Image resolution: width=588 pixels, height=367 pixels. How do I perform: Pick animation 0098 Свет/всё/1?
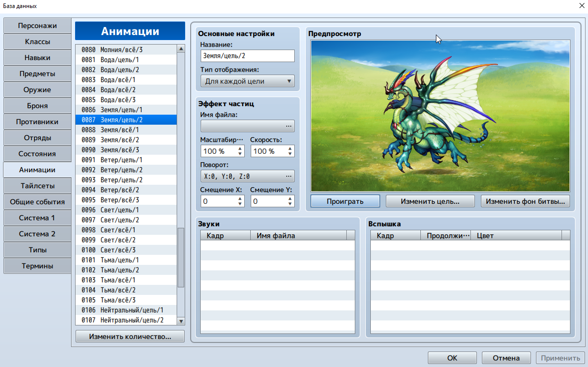pyautogui.click(x=126, y=230)
